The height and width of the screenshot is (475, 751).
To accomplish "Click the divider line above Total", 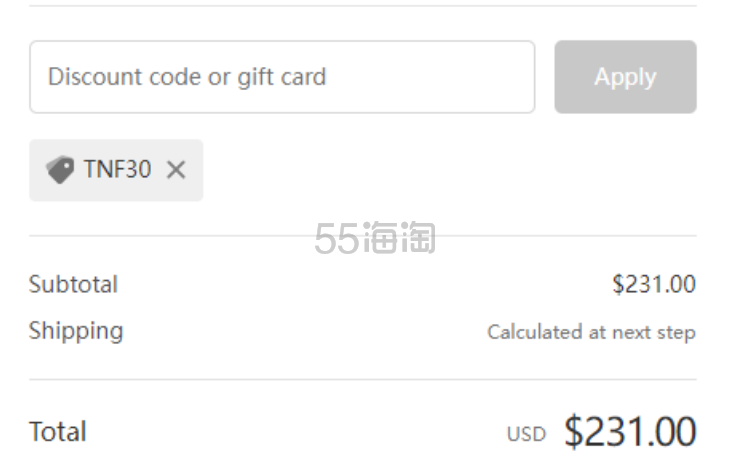I will (x=363, y=380).
